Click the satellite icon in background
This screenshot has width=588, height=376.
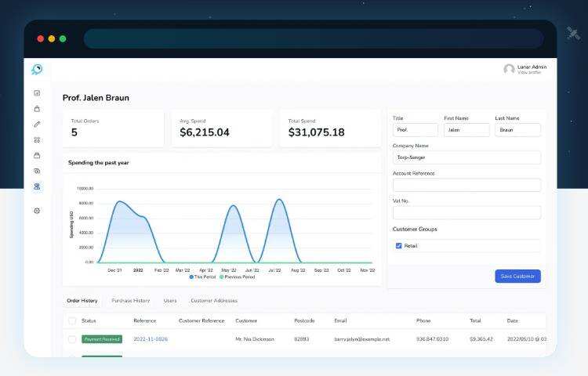point(573,34)
